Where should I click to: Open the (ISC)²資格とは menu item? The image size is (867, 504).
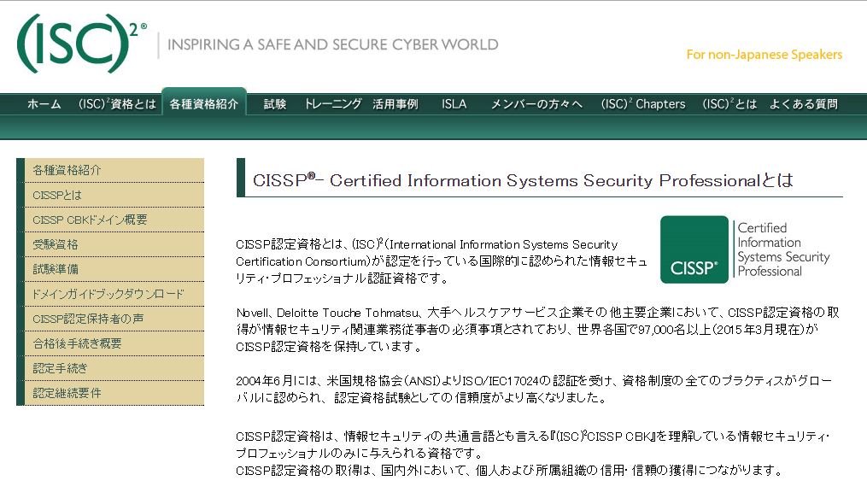[x=117, y=104]
